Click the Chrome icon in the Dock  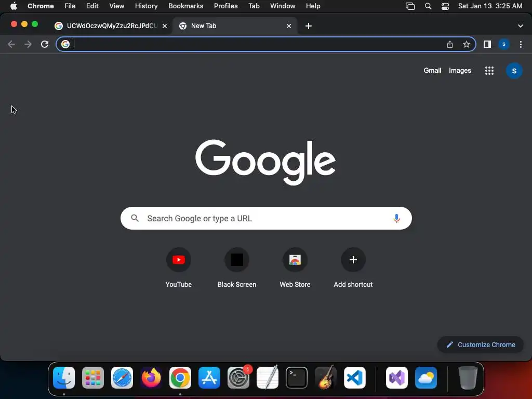180,378
